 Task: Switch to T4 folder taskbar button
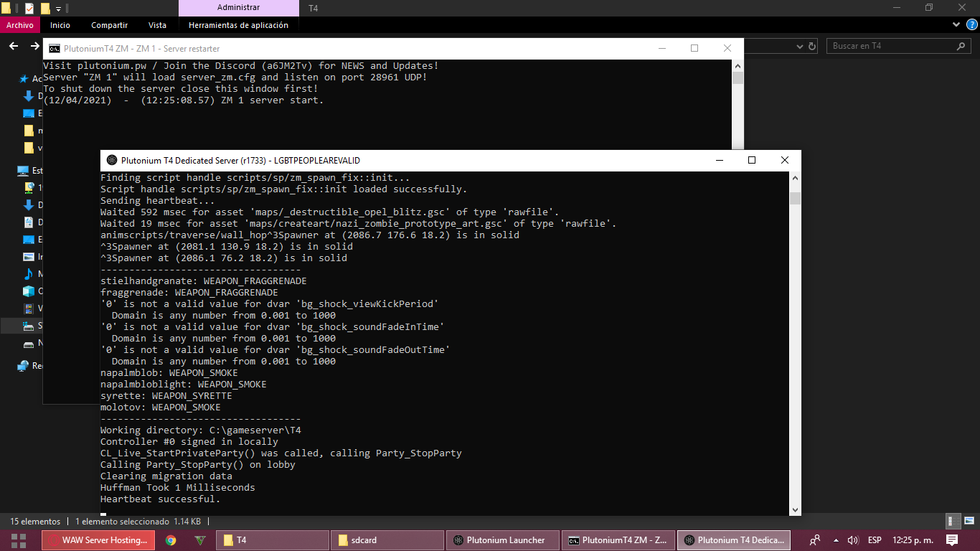click(272, 540)
